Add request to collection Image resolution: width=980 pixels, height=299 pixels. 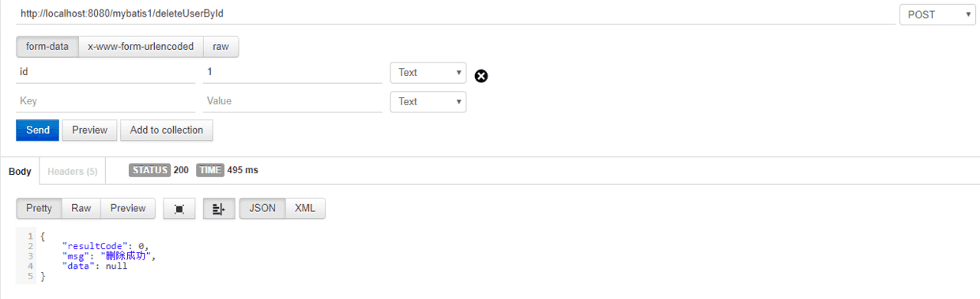click(x=167, y=130)
